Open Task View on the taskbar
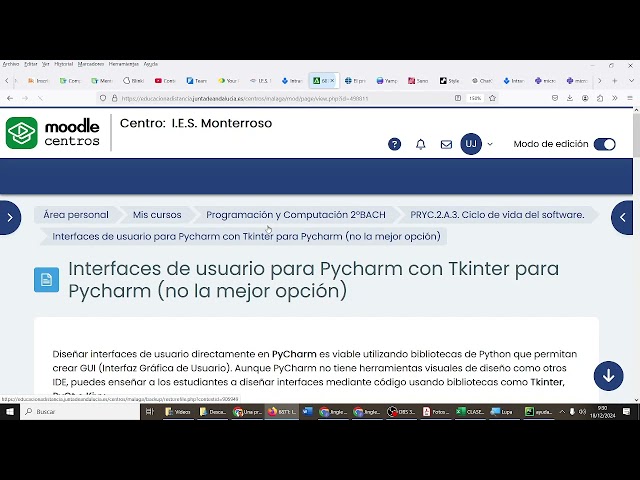 150,412
